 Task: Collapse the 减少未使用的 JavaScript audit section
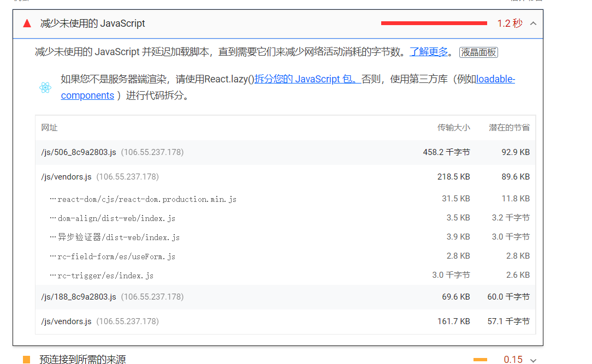point(532,23)
